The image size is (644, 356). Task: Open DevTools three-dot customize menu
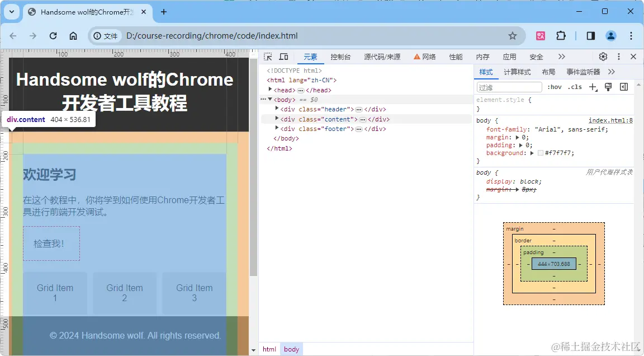click(618, 57)
